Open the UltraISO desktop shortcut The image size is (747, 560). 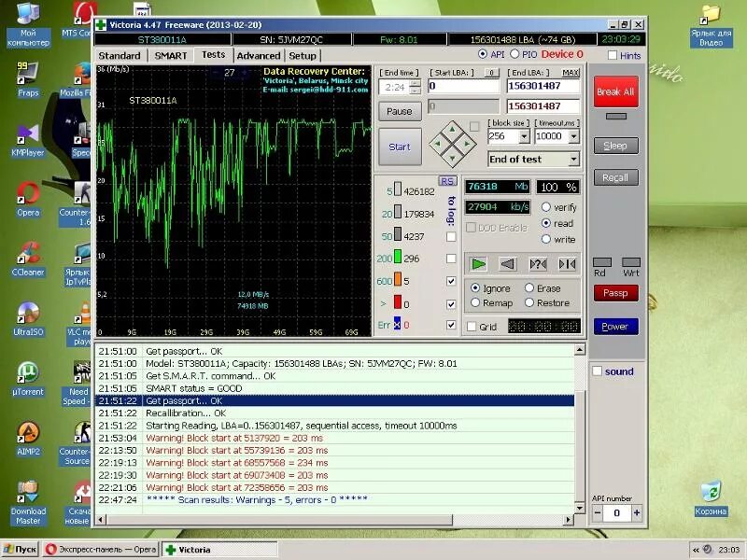(28, 319)
